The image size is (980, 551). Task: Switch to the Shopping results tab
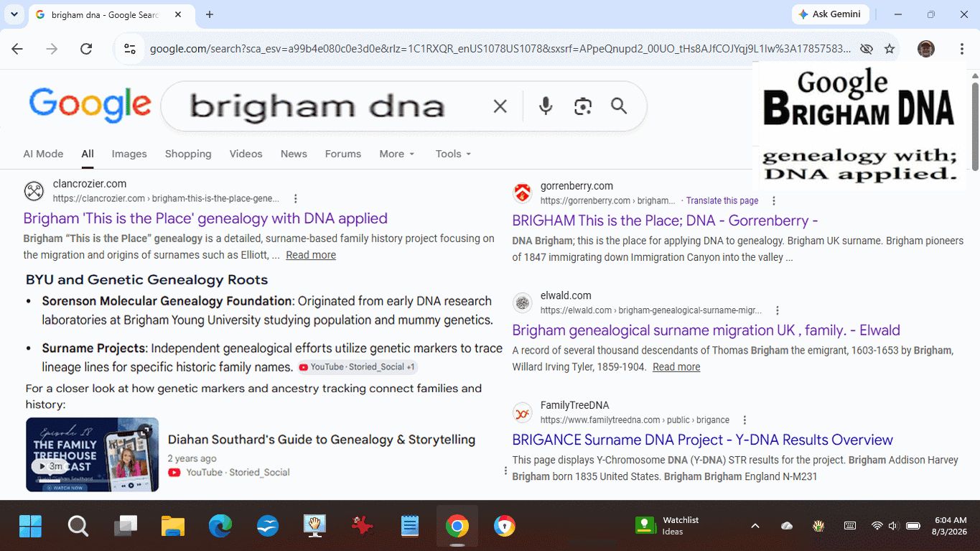pyautogui.click(x=188, y=154)
